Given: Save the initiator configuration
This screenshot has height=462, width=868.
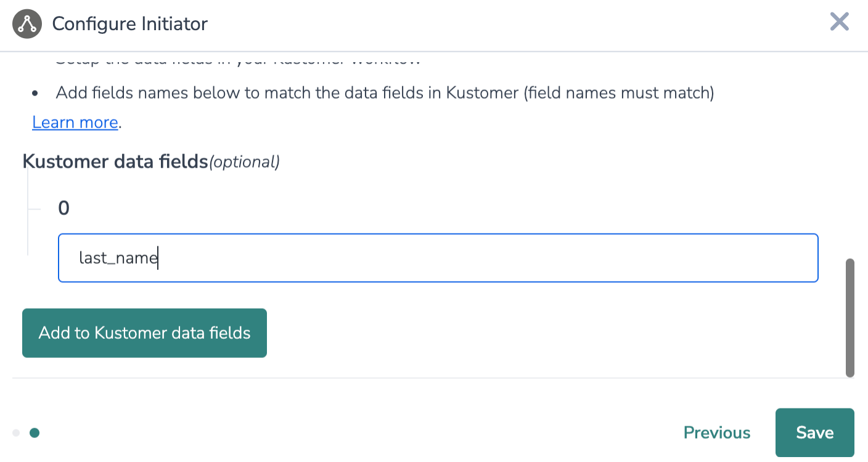Looking at the screenshot, I should point(814,432).
